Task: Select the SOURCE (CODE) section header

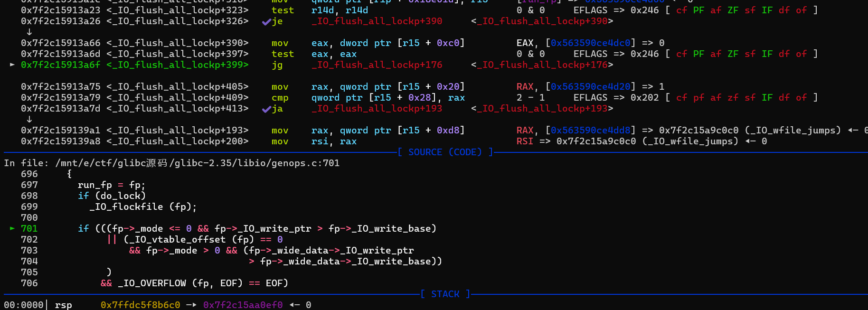Action: 445,152
